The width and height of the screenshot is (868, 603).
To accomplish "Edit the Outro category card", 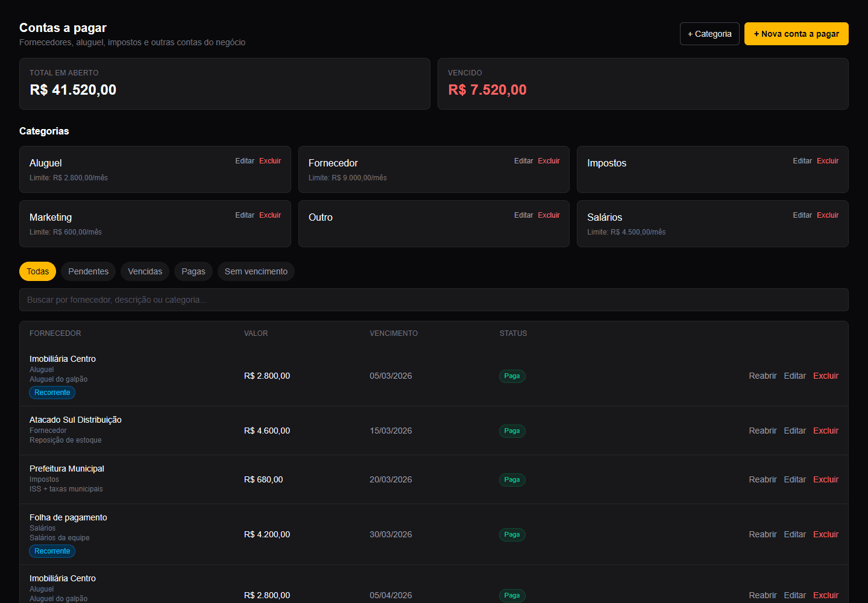I will click(x=524, y=215).
